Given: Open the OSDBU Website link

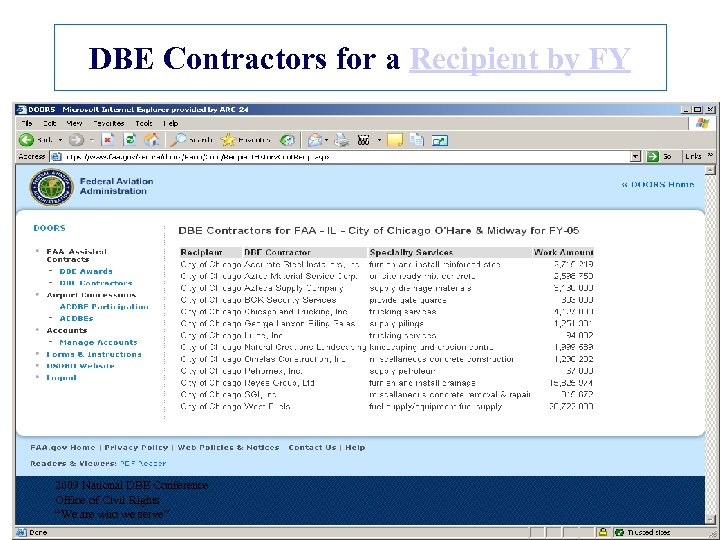Looking at the screenshot, I should coord(80,366).
